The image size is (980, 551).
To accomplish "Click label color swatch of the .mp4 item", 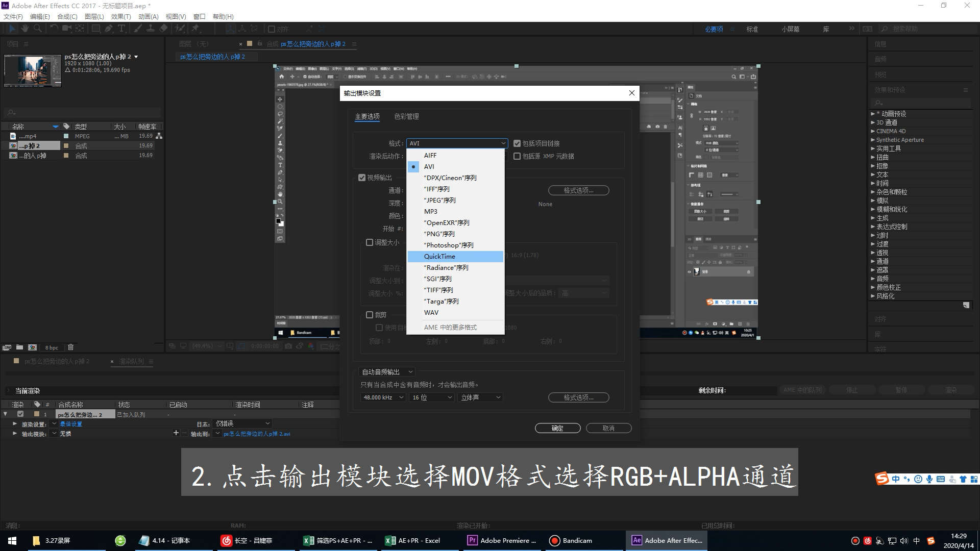I will click(66, 136).
